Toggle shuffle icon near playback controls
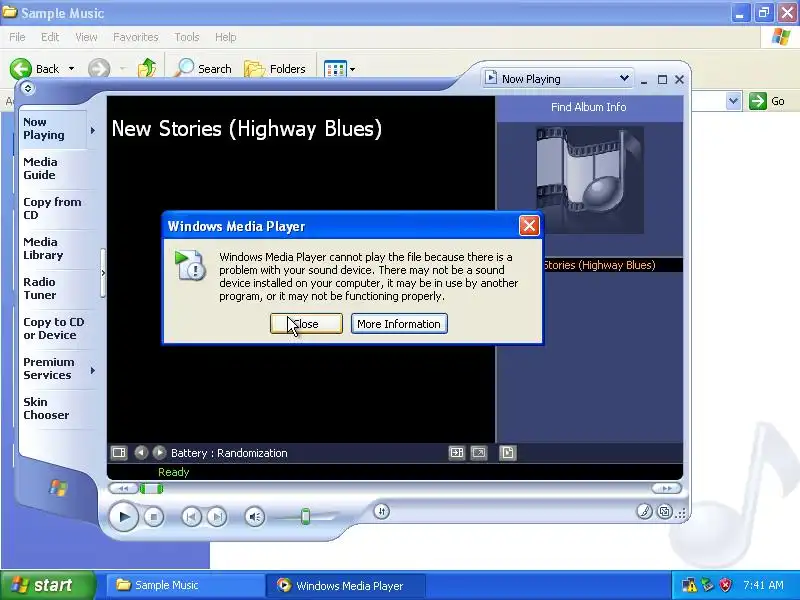The width and height of the screenshot is (800, 600). 381,511
